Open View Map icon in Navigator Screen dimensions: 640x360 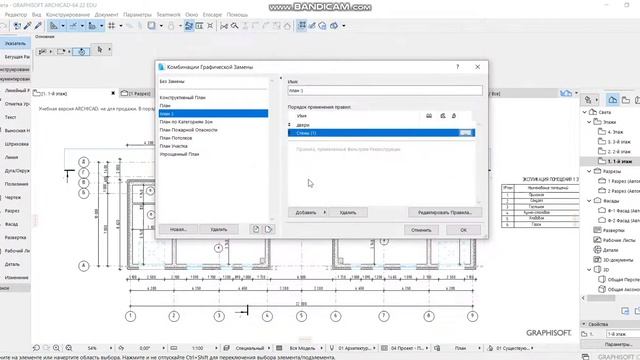(x=626, y=99)
